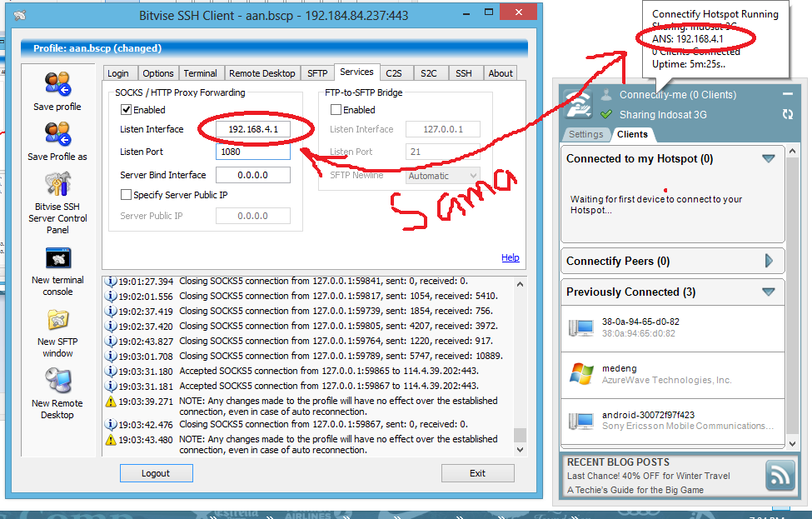Click the Bitvise title bar app icon
Image resolution: width=812 pixels, height=519 pixels.
[20, 16]
